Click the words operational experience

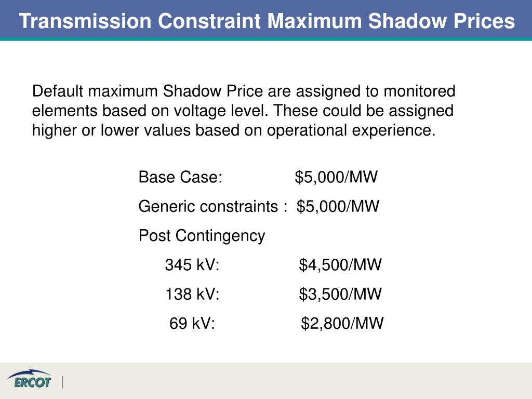point(351,130)
